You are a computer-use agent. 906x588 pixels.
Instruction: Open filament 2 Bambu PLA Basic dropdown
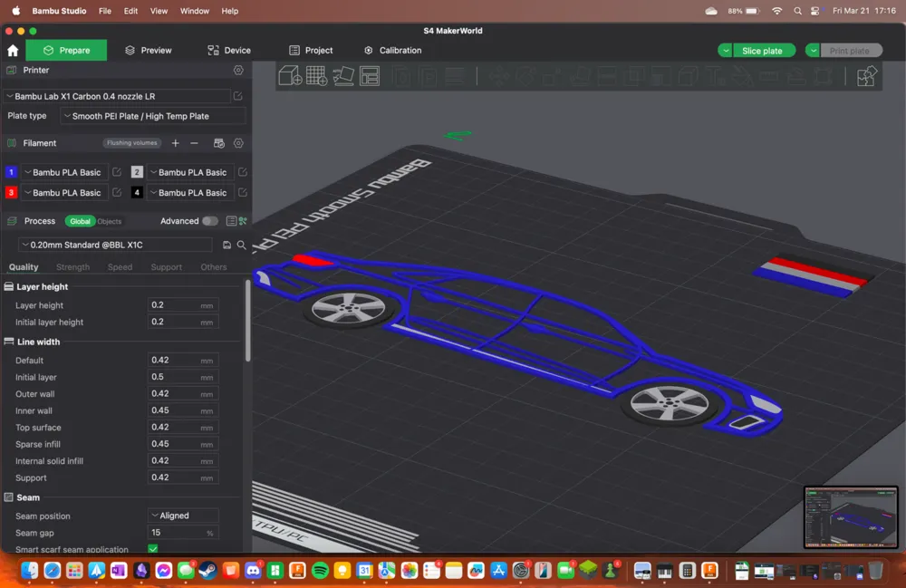tap(190, 172)
